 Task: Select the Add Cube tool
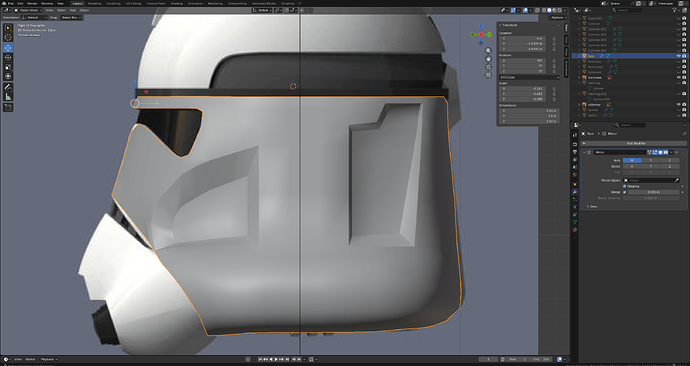tap(8, 107)
